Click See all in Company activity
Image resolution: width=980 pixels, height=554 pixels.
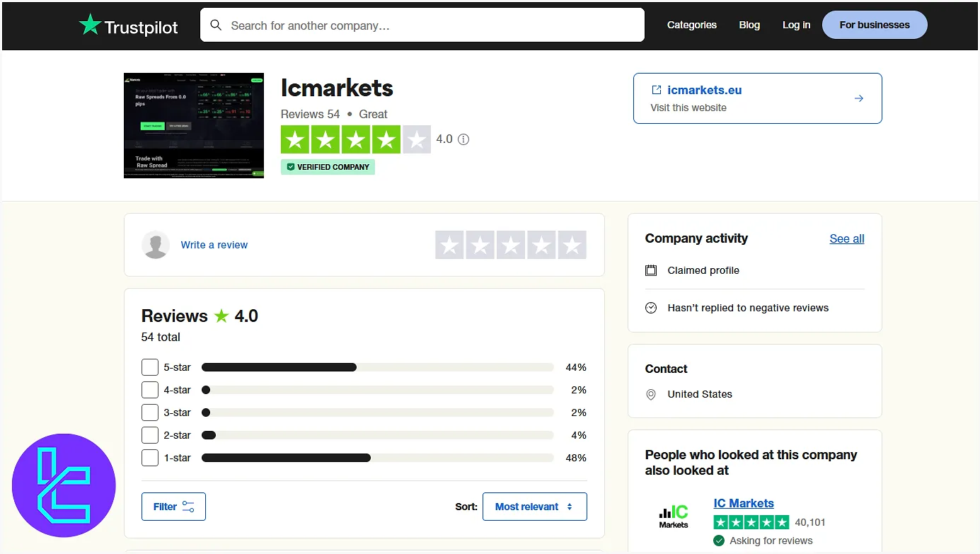click(847, 238)
